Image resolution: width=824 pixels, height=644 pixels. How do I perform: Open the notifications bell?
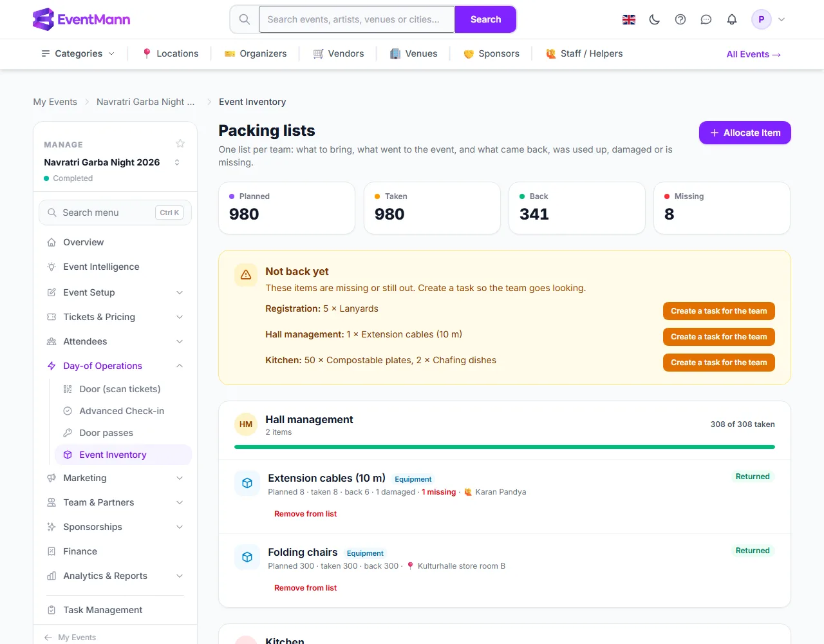click(x=732, y=19)
